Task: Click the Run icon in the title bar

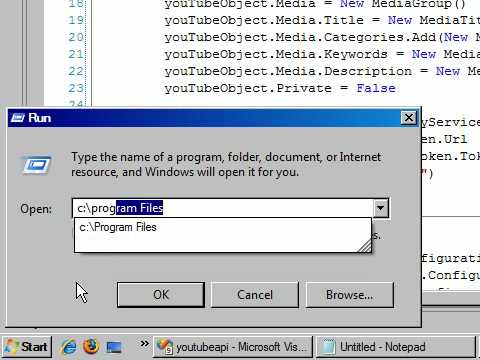Action: click(x=18, y=118)
